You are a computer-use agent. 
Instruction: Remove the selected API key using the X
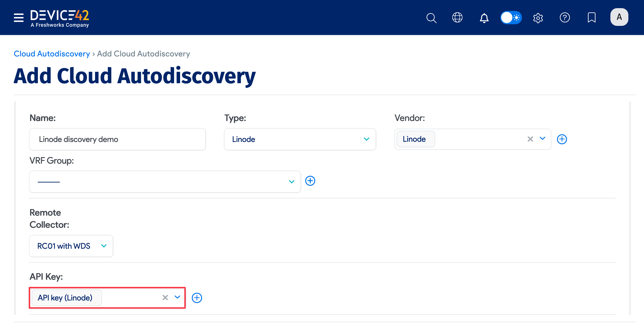pos(165,297)
